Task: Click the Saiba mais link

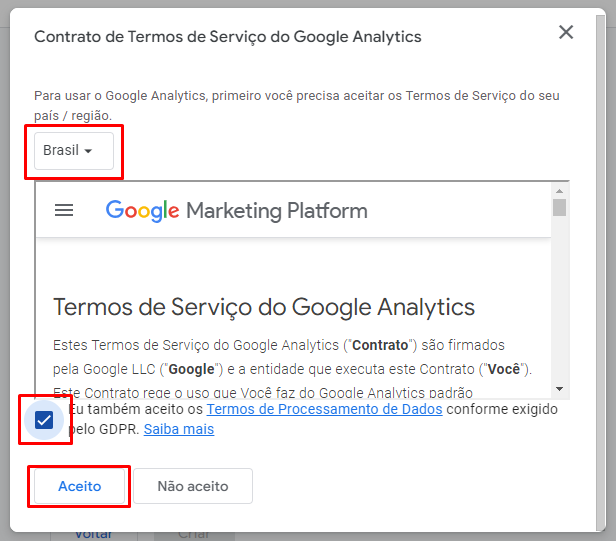Action: tap(178, 430)
